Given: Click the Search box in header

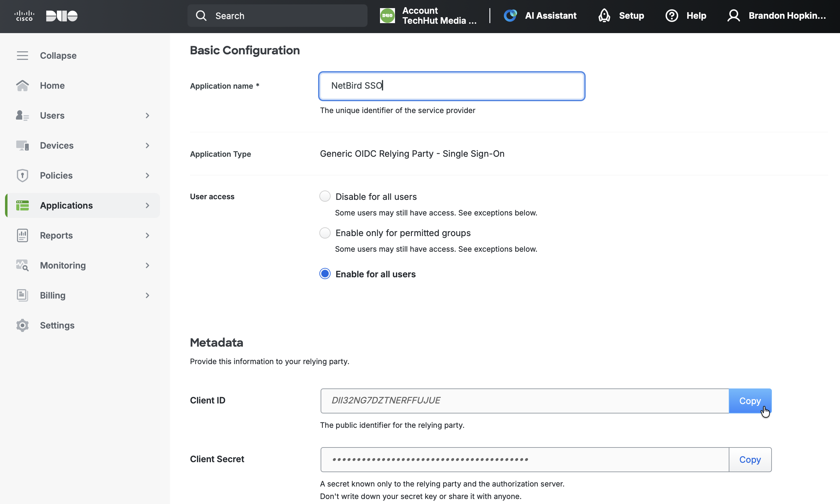Looking at the screenshot, I should (277, 16).
